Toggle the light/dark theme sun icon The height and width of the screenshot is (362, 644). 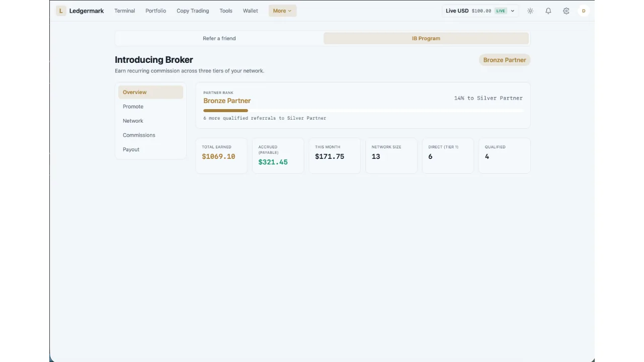coord(530,11)
